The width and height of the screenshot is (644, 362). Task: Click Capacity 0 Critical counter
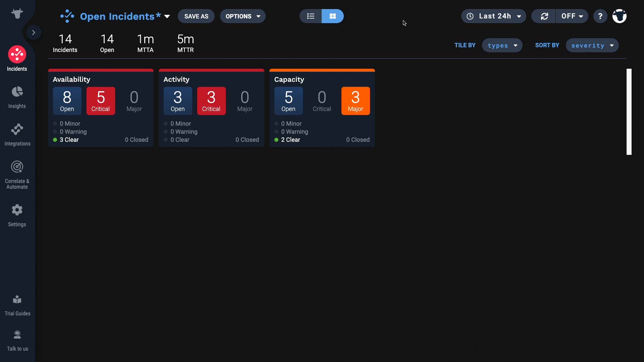click(x=322, y=101)
